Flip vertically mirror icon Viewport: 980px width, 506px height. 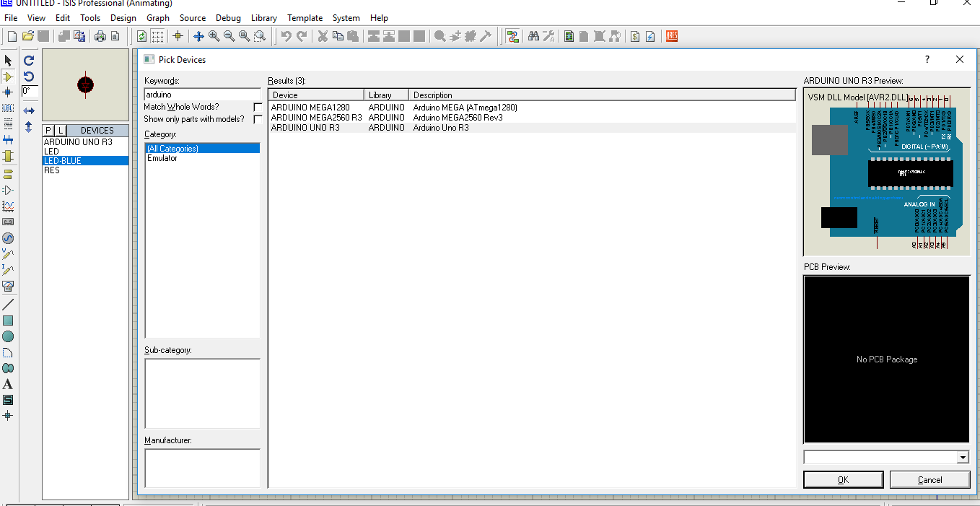[29, 127]
